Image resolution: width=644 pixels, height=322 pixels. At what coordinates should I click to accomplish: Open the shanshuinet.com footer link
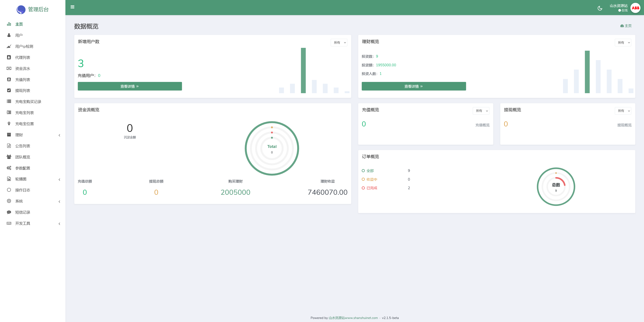[353, 318]
